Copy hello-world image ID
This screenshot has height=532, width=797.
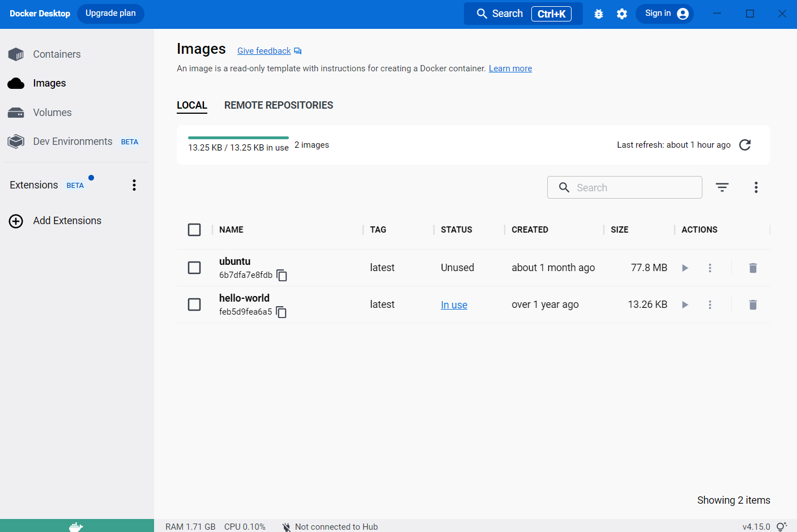(x=281, y=312)
